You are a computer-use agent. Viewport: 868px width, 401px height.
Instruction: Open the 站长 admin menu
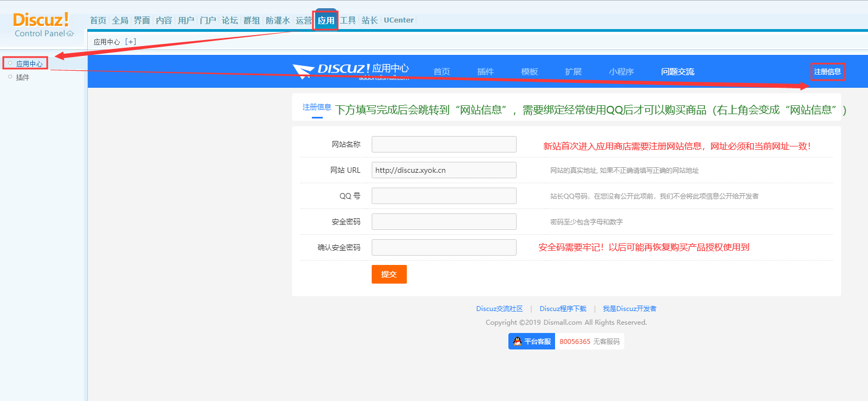click(x=369, y=20)
